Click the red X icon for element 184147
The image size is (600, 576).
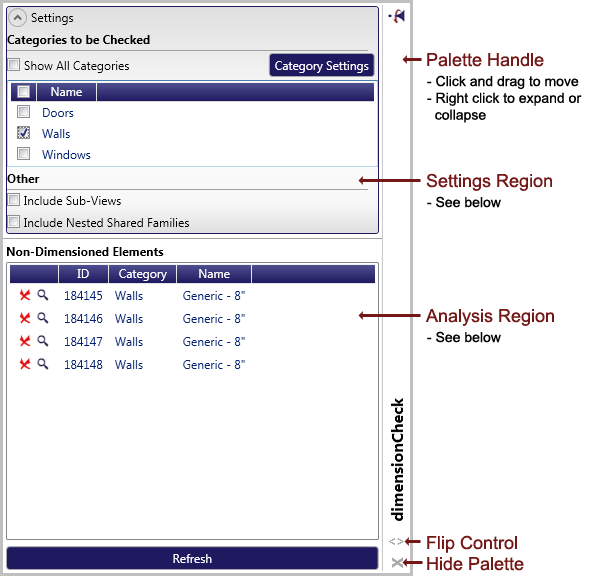[25, 342]
